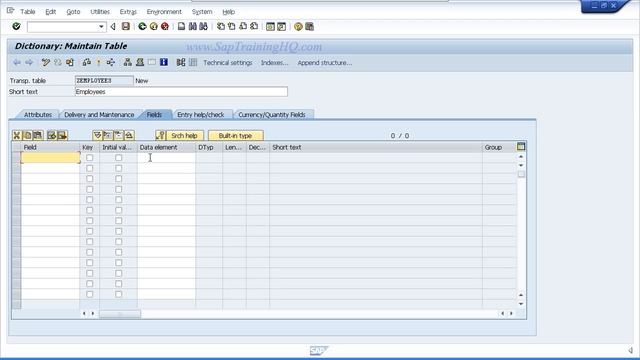Click the Technical settings button
This screenshot has height=360, width=640.
coord(228,63)
